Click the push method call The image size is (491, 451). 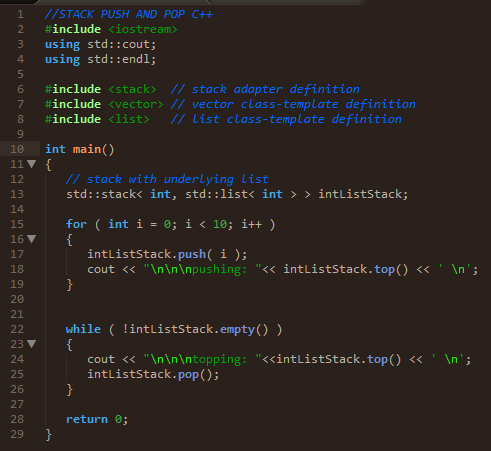coord(192,254)
